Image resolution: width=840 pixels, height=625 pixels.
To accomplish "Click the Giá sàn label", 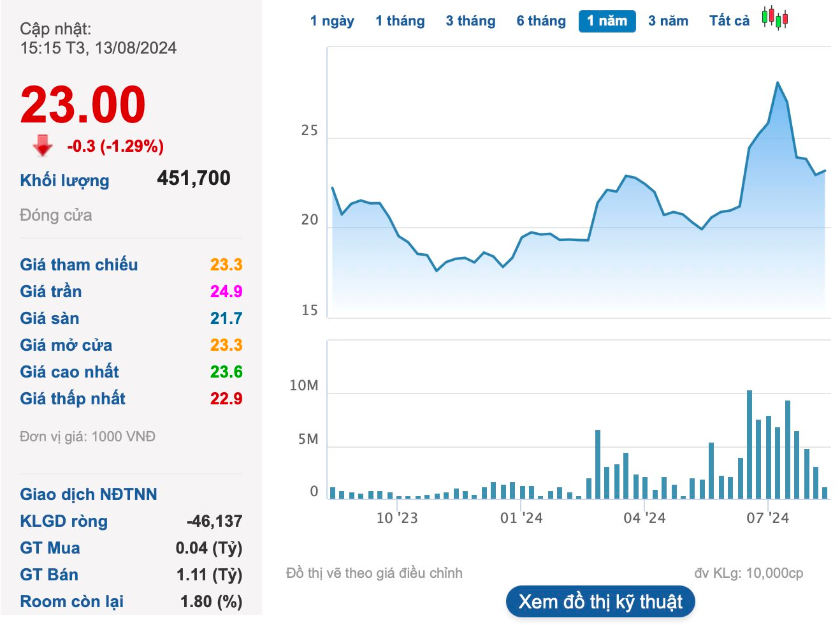I will (x=50, y=318).
